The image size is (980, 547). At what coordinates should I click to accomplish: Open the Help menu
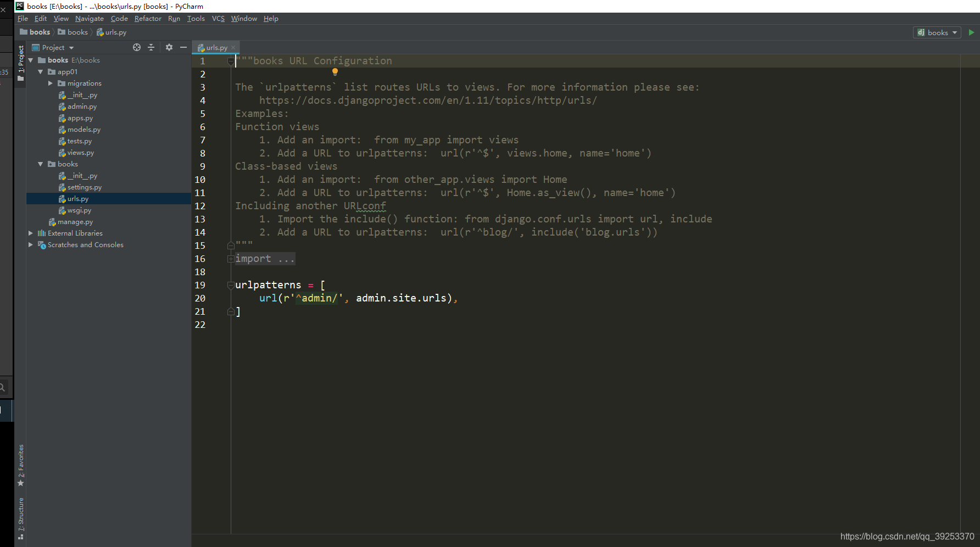point(271,19)
